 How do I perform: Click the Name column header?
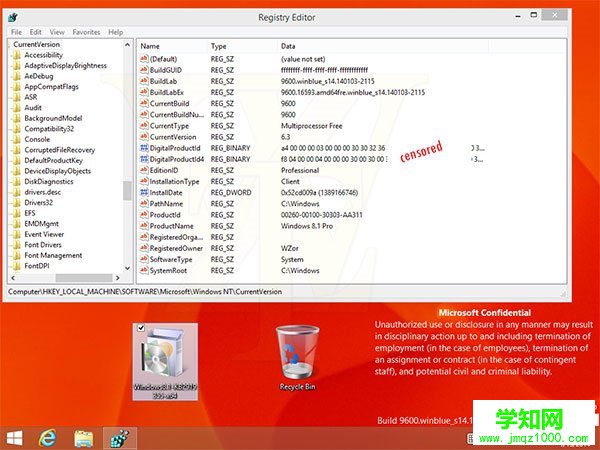[172, 46]
